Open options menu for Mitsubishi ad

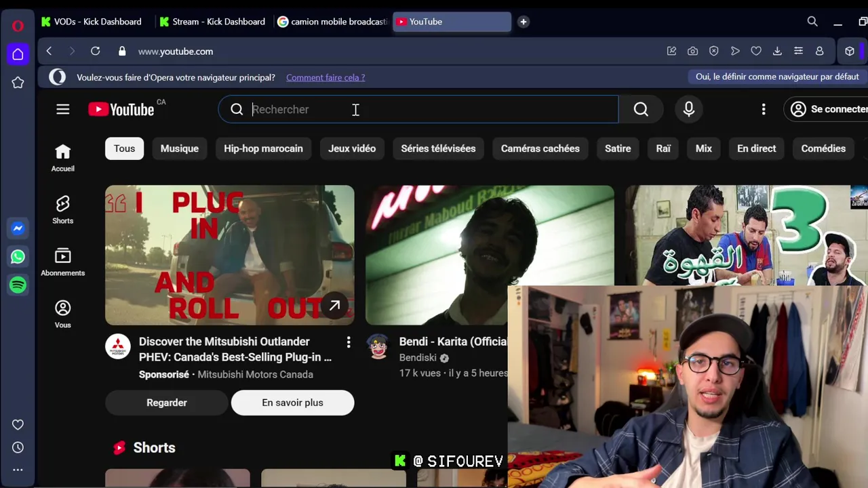(349, 342)
